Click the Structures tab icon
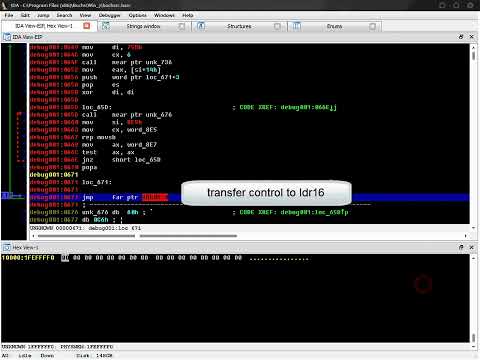This screenshot has width=480, height=360. tap(201, 26)
